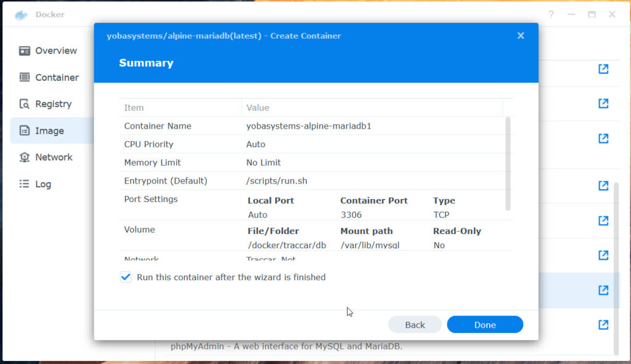Click the No Limit value
631x364 pixels.
(x=264, y=163)
